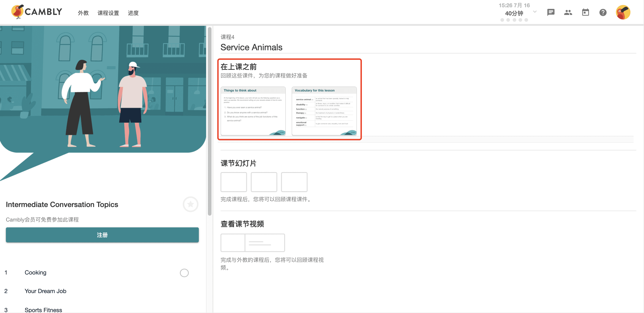Open the 课程设置 menu
The height and width of the screenshot is (313, 644).
tap(108, 13)
